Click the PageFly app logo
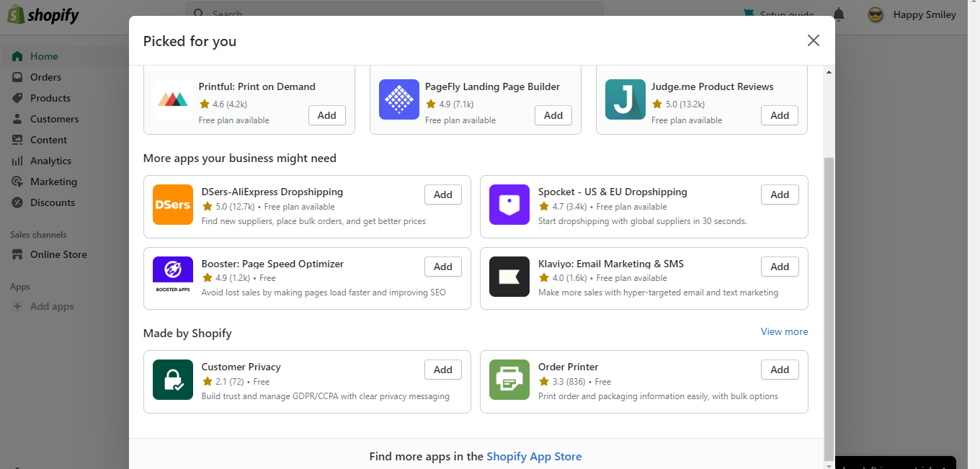The width and height of the screenshot is (980, 469). [x=399, y=99]
